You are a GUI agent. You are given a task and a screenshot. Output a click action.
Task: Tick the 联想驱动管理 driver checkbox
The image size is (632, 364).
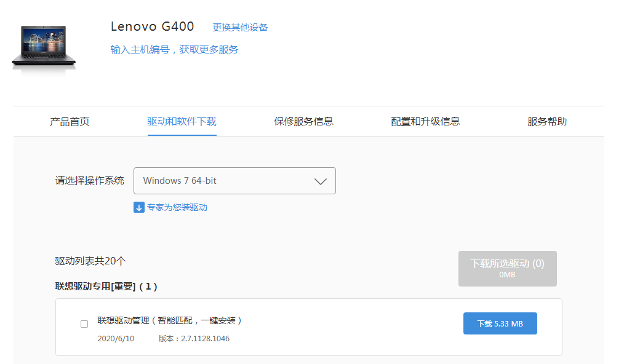84,324
